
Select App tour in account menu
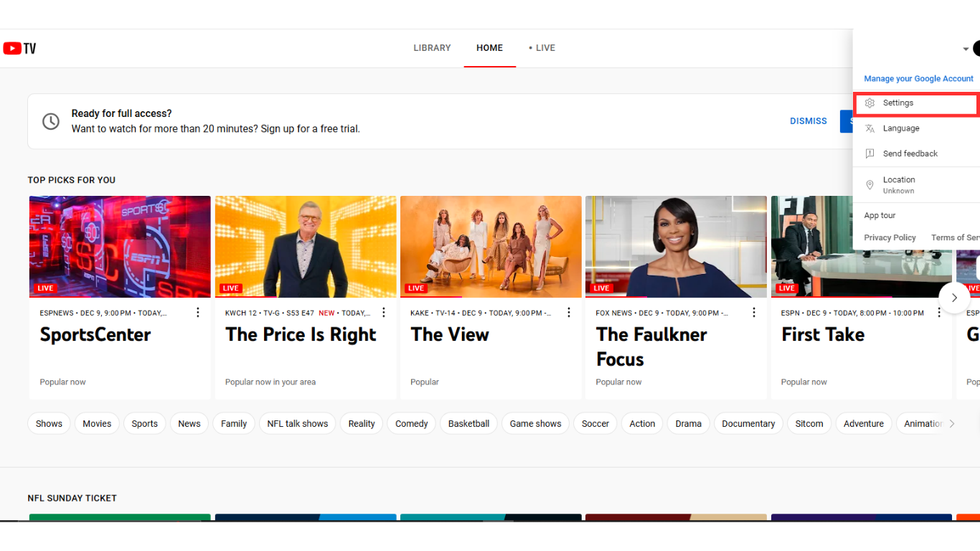tap(880, 215)
